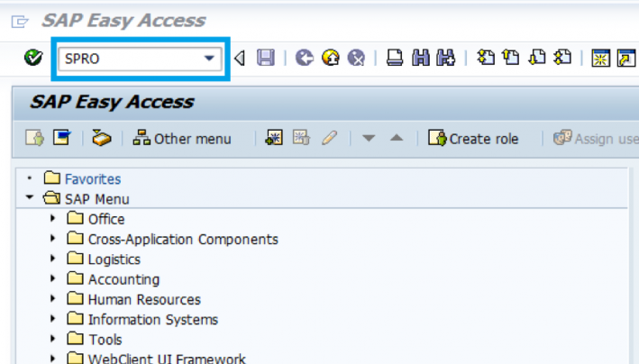Click the Create role button
This screenshot has height=364, width=639.
[x=473, y=138]
